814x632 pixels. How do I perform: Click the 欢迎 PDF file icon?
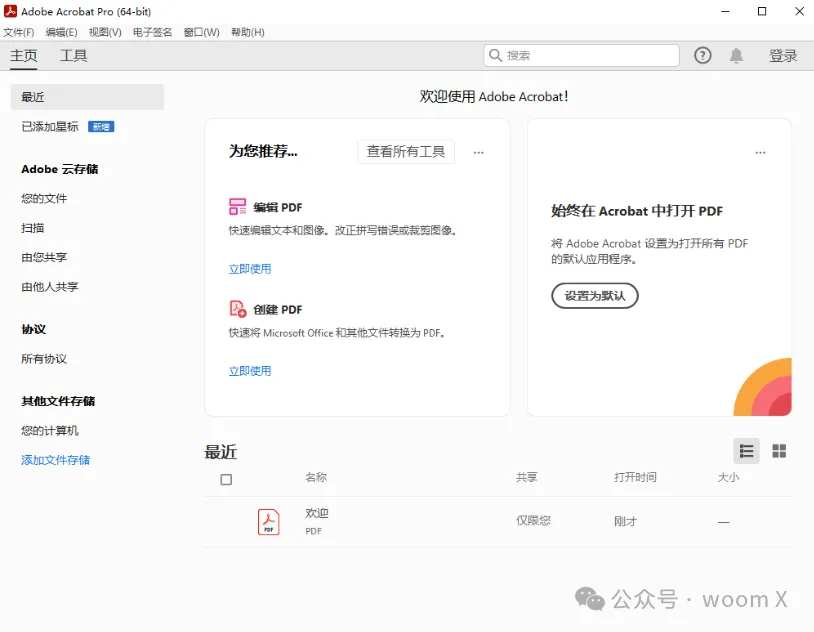(x=268, y=521)
